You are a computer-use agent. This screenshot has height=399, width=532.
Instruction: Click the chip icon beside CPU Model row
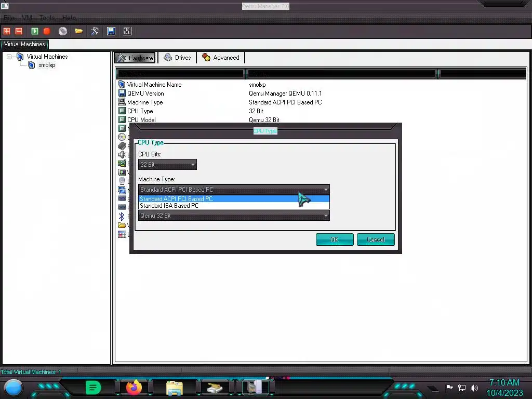(122, 119)
